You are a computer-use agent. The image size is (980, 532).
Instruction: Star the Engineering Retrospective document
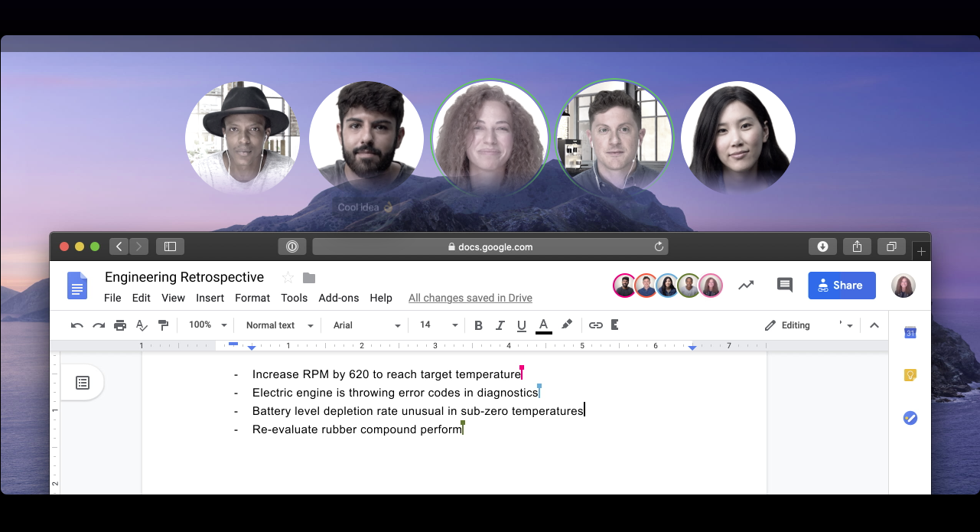(288, 277)
